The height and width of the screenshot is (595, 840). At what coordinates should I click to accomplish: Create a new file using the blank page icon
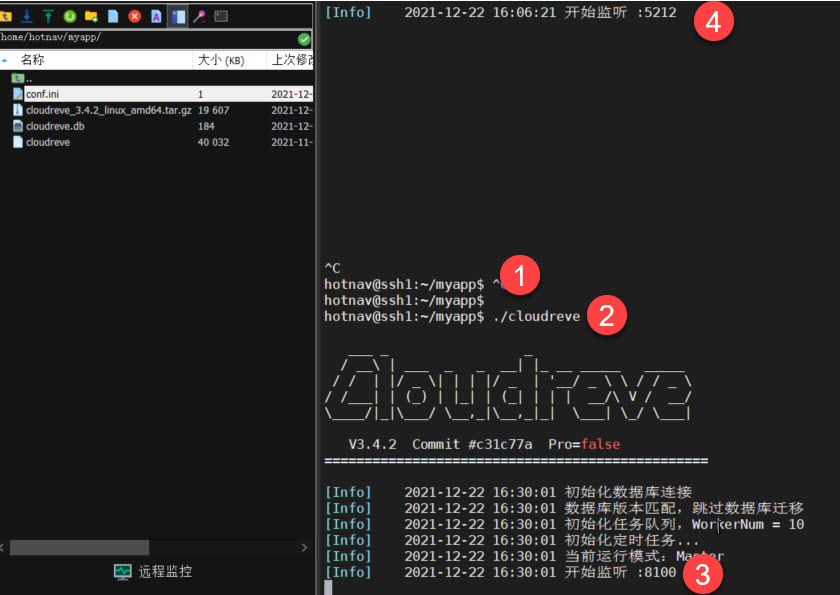point(112,16)
